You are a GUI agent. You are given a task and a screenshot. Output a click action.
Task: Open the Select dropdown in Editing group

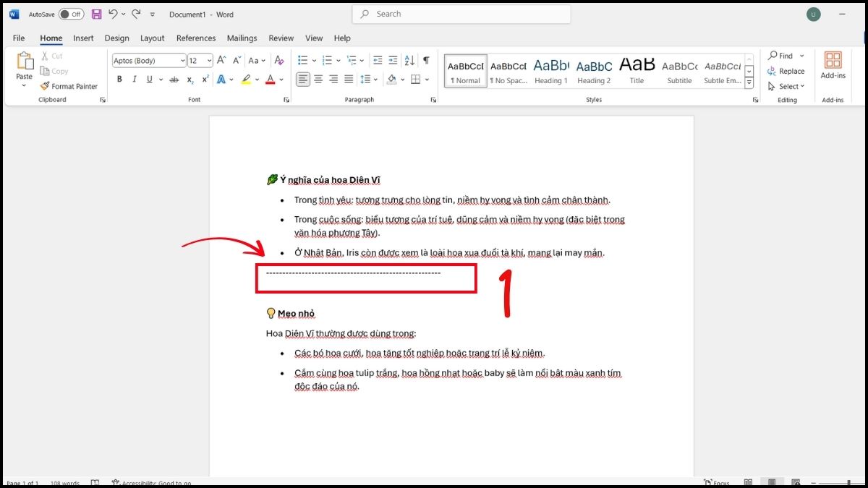[x=787, y=86]
